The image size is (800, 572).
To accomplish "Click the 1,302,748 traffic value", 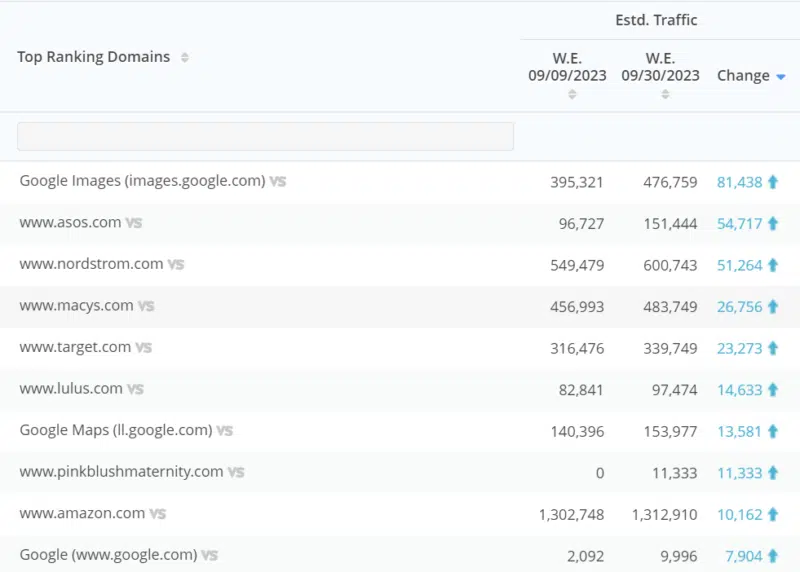I will [x=571, y=515].
